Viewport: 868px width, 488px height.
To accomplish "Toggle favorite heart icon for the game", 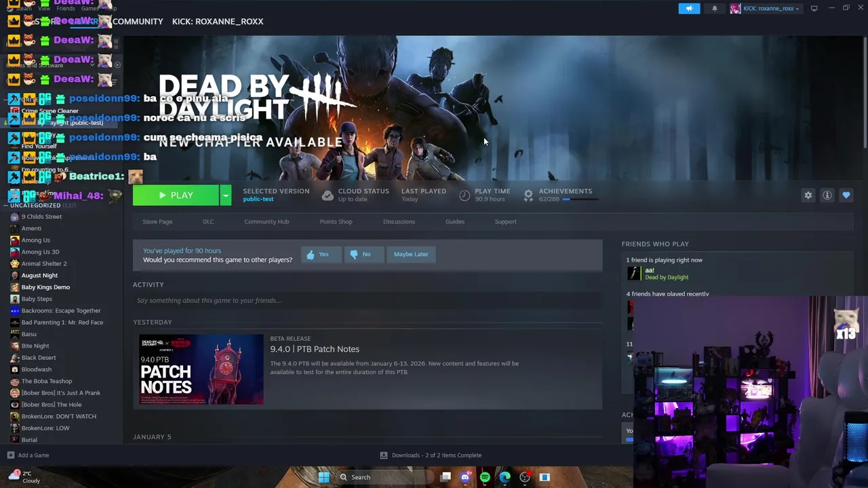I will [846, 195].
